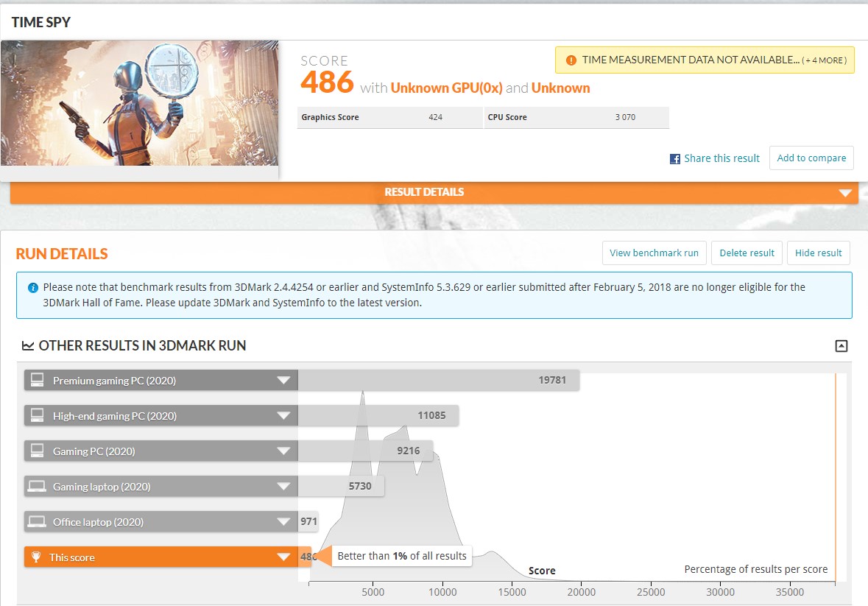
Task: Expand This score dropdown arrow
Action: [x=283, y=557]
